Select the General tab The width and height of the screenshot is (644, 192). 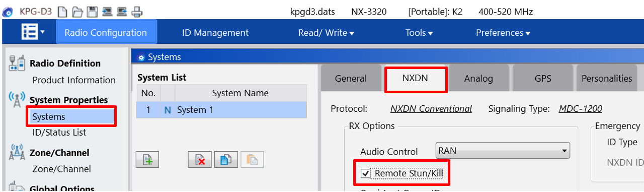click(x=351, y=79)
